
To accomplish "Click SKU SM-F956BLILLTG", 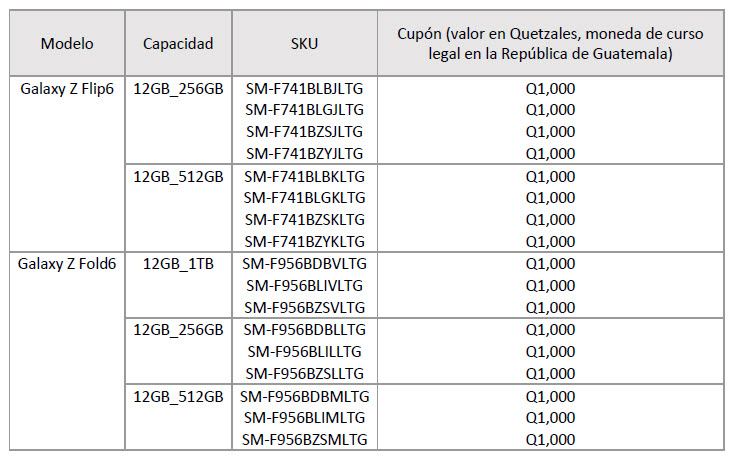I will tap(305, 351).
